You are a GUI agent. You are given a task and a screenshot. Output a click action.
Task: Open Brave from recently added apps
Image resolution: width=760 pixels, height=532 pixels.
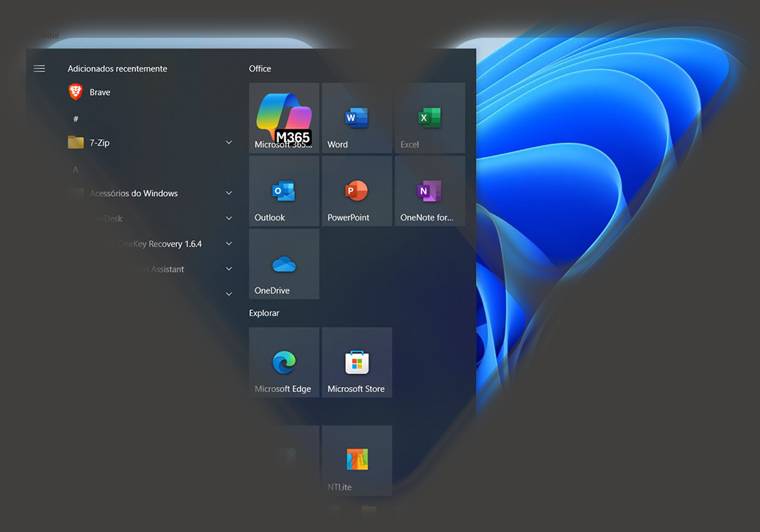(x=150, y=92)
